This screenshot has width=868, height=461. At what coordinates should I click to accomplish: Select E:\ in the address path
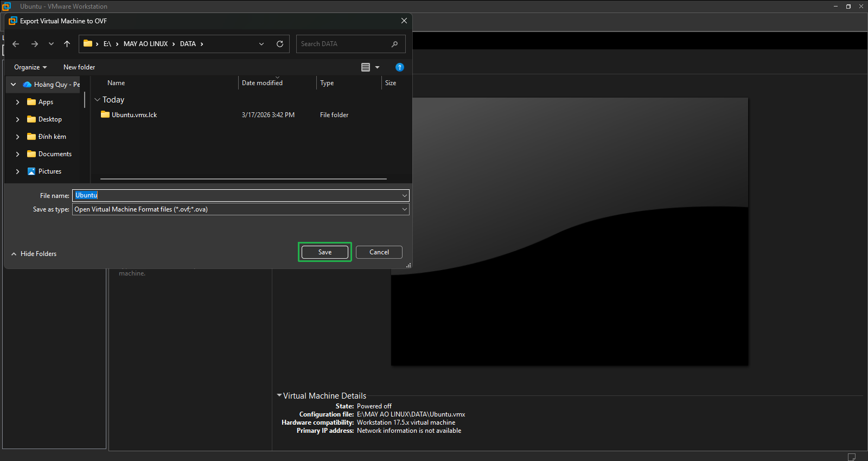[107, 44]
